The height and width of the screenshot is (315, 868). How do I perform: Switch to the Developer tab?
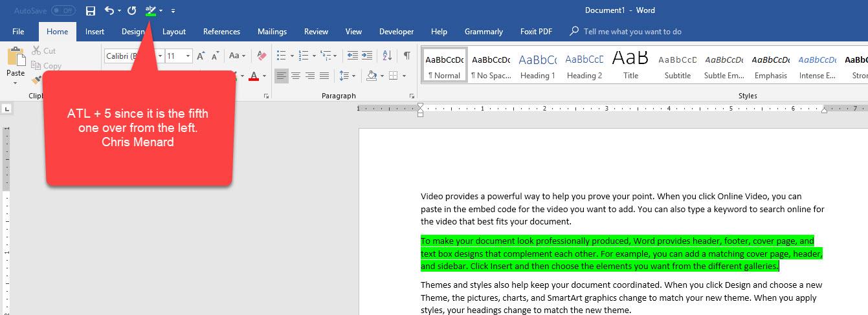396,31
